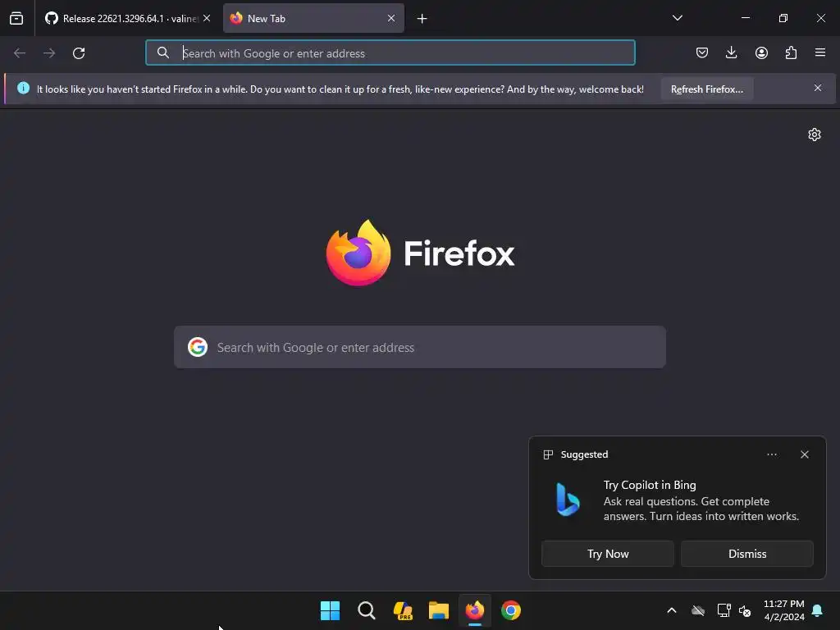
Task: Click Try Now in the Copilot notification
Action: (608, 554)
